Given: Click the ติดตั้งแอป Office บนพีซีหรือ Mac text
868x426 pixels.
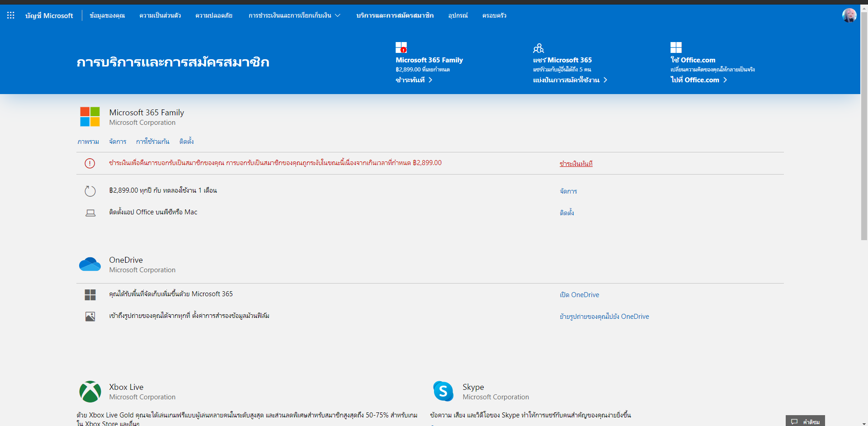Looking at the screenshot, I should point(153,212).
